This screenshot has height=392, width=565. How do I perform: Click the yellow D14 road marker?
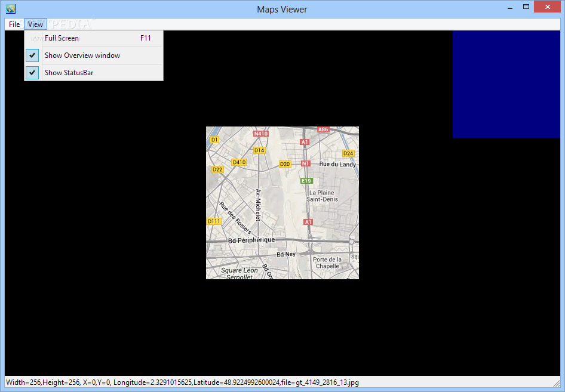coord(259,150)
